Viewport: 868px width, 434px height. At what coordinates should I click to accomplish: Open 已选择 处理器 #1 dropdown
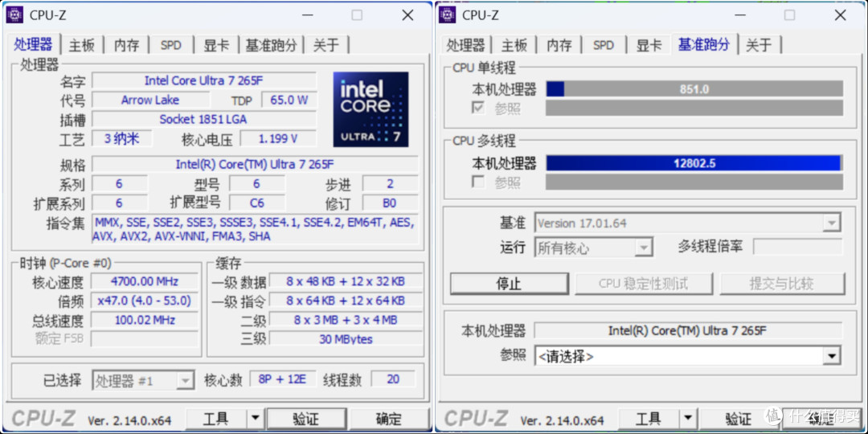click(143, 380)
